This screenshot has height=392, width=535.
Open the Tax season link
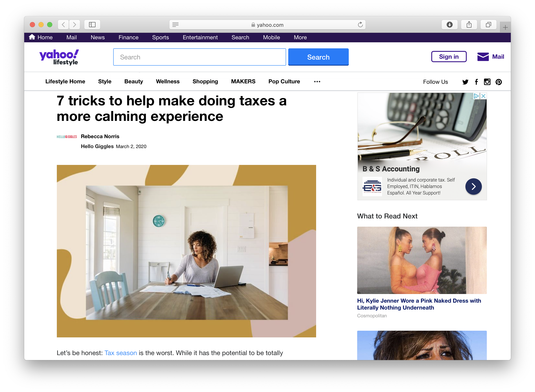click(121, 353)
